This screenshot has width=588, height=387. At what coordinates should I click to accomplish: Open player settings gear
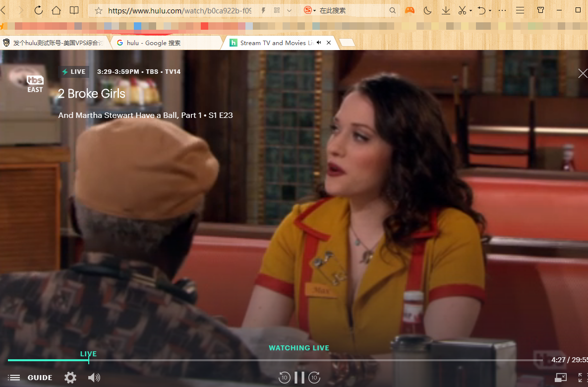coord(70,377)
